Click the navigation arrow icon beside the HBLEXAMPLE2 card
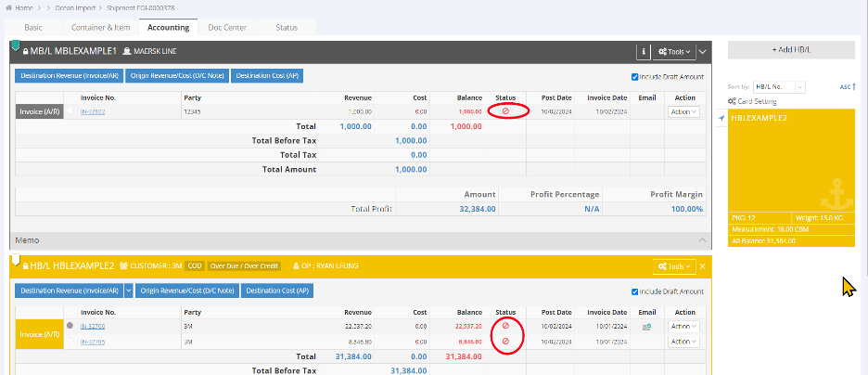Viewport: 868px width, 375px height. click(x=721, y=120)
